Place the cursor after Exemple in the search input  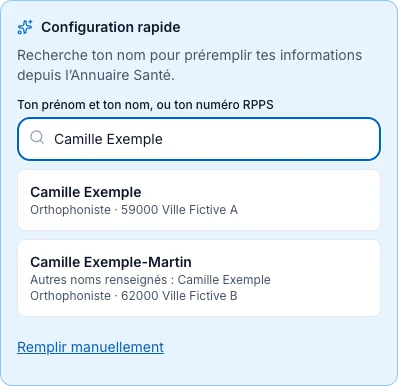[x=163, y=139]
